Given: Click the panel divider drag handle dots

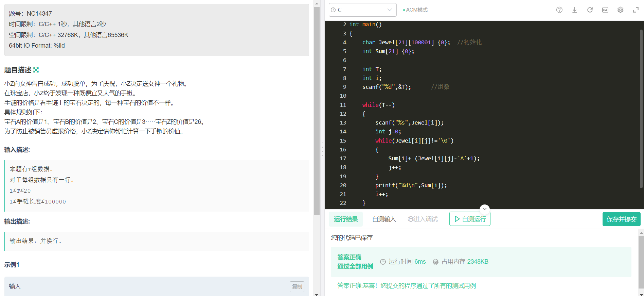Looking at the screenshot, I should point(322,149).
